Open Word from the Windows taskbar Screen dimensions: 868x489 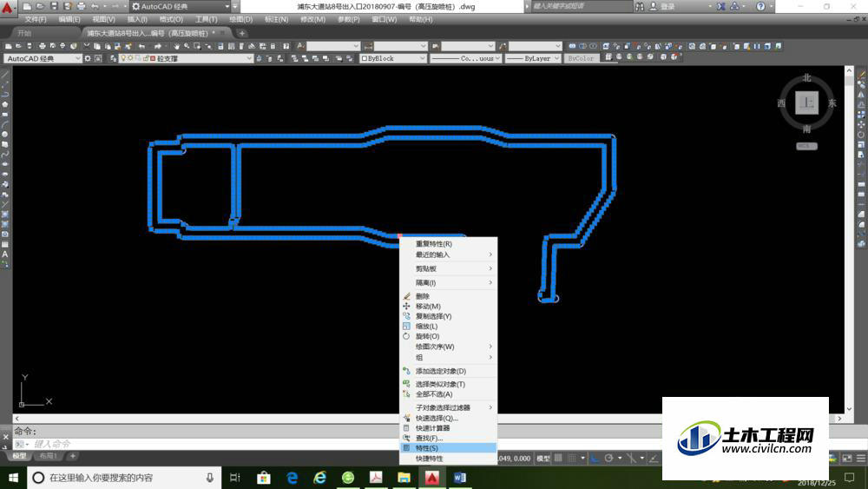pyautogui.click(x=459, y=478)
